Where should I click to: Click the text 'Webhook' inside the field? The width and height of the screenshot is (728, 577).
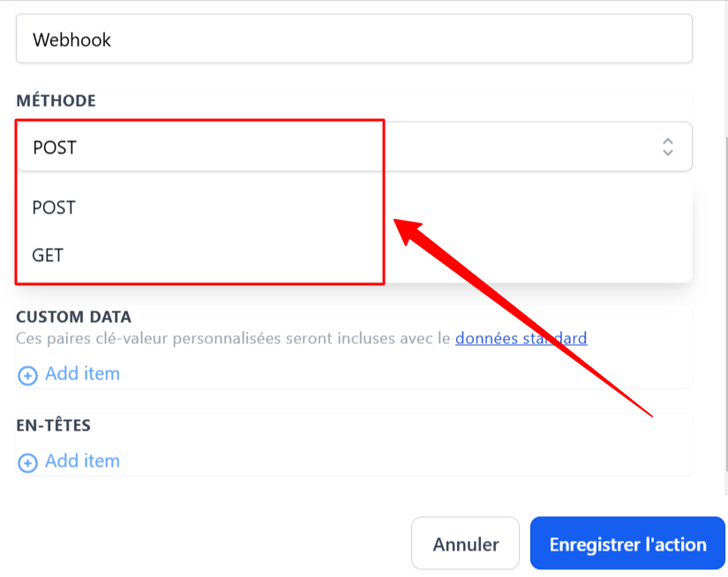(x=72, y=40)
